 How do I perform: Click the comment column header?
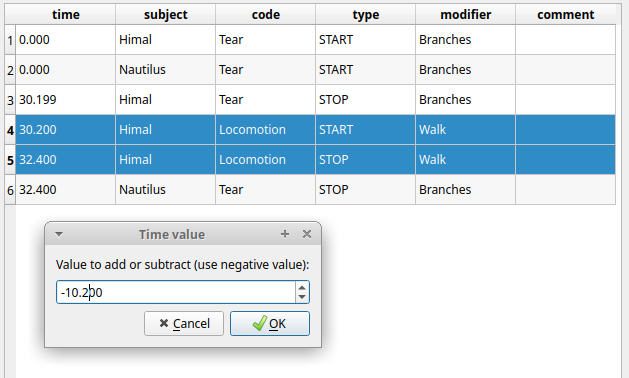(566, 14)
